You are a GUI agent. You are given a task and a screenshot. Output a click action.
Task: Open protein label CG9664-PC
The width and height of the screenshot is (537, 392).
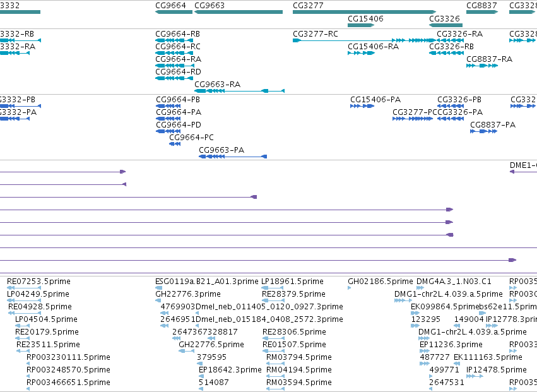point(191,138)
